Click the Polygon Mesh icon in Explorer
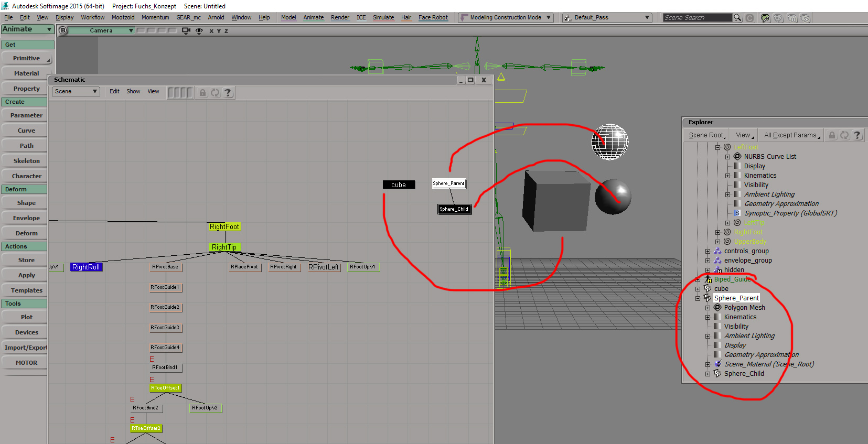The width and height of the screenshot is (868, 444). [x=717, y=308]
